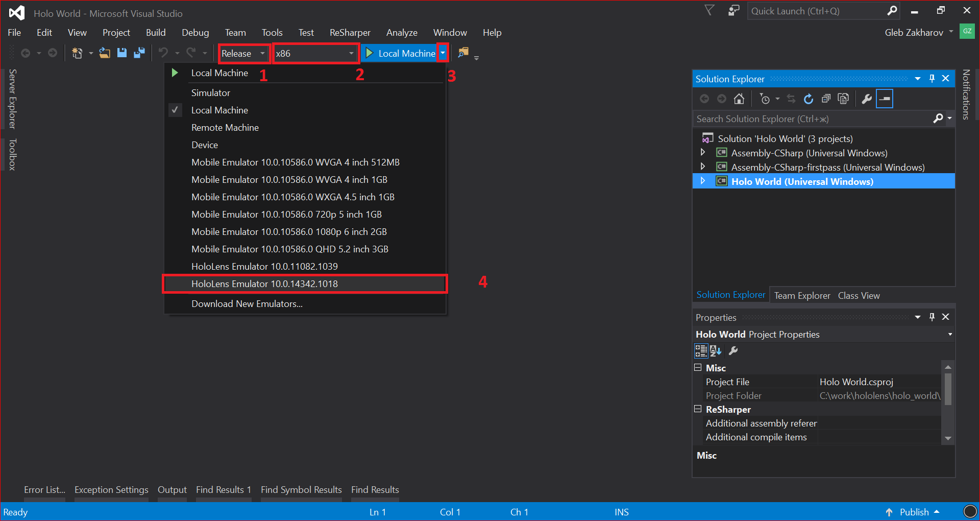Click the Undo toolbar icon
The width and height of the screenshot is (980, 521).
[163, 53]
